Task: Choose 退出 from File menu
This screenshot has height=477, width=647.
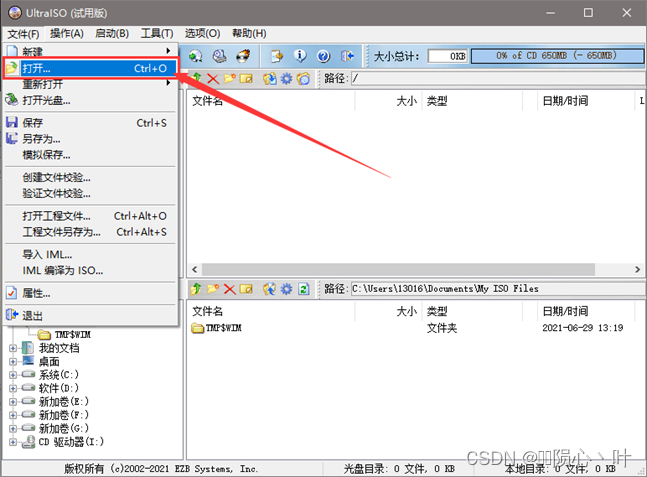Action: [91, 316]
